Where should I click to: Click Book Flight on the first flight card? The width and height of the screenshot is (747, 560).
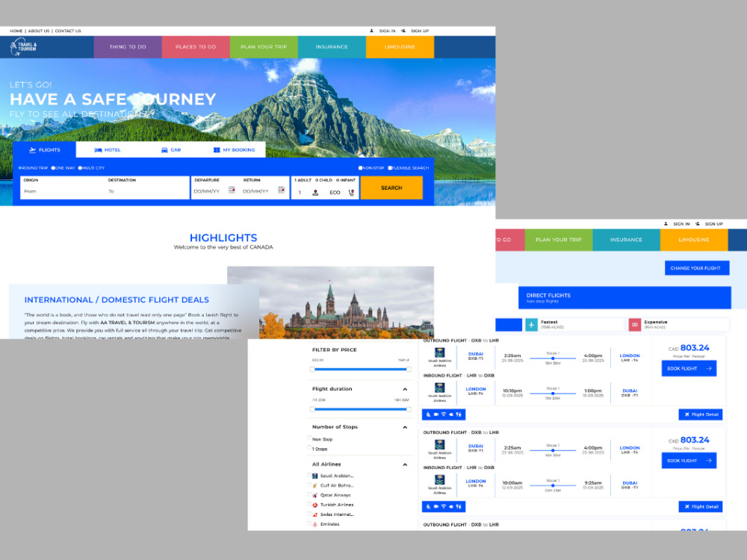(x=689, y=369)
